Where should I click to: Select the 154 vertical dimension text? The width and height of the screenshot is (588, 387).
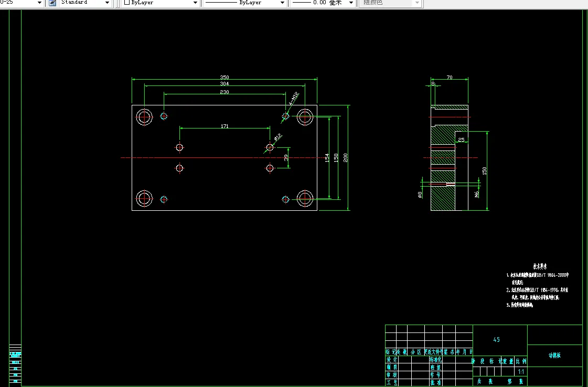click(327, 157)
